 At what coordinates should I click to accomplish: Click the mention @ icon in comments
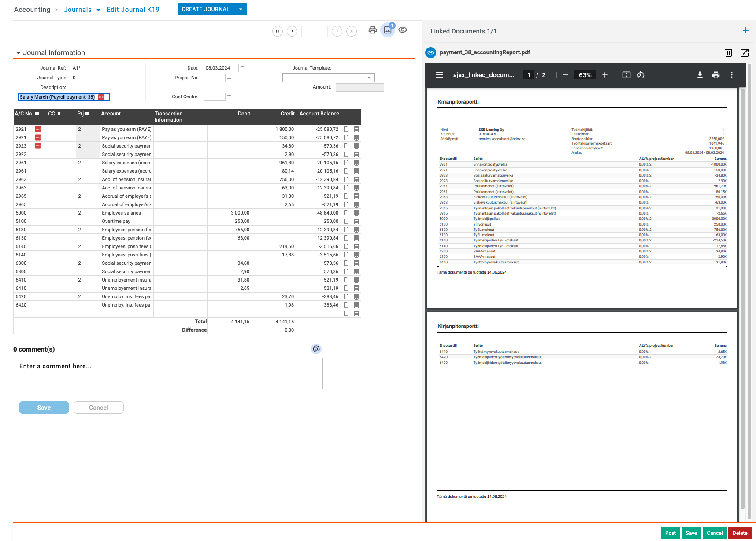[316, 349]
